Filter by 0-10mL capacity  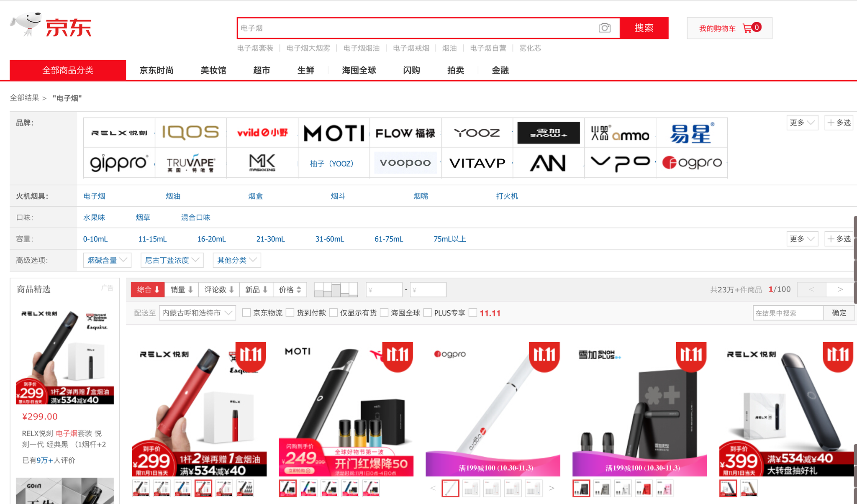[x=95, y=239]
